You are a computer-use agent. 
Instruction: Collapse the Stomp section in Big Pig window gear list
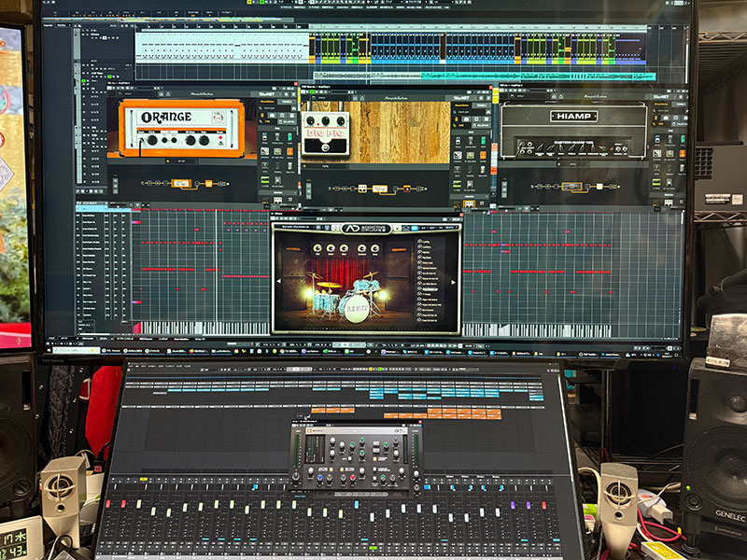pyautogui.click(x=471, y=132)
